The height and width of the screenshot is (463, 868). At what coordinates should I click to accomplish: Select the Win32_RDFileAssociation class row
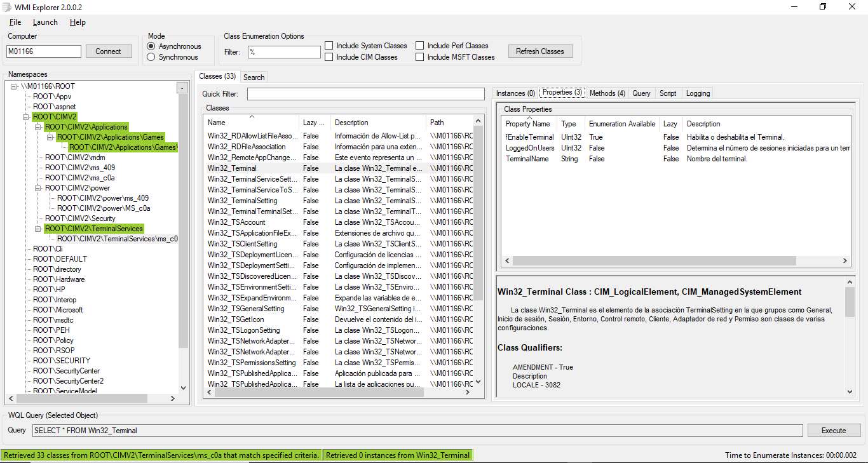pos(339,147)
